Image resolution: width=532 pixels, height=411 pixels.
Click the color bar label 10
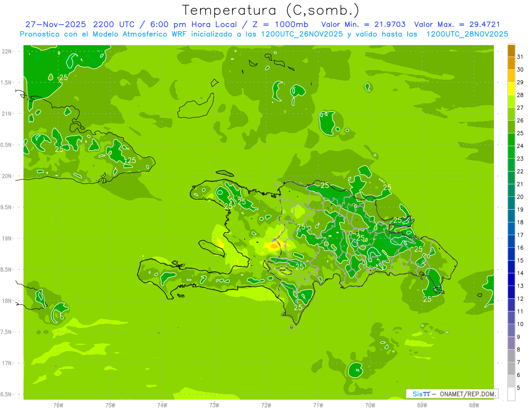pos(520,324)
